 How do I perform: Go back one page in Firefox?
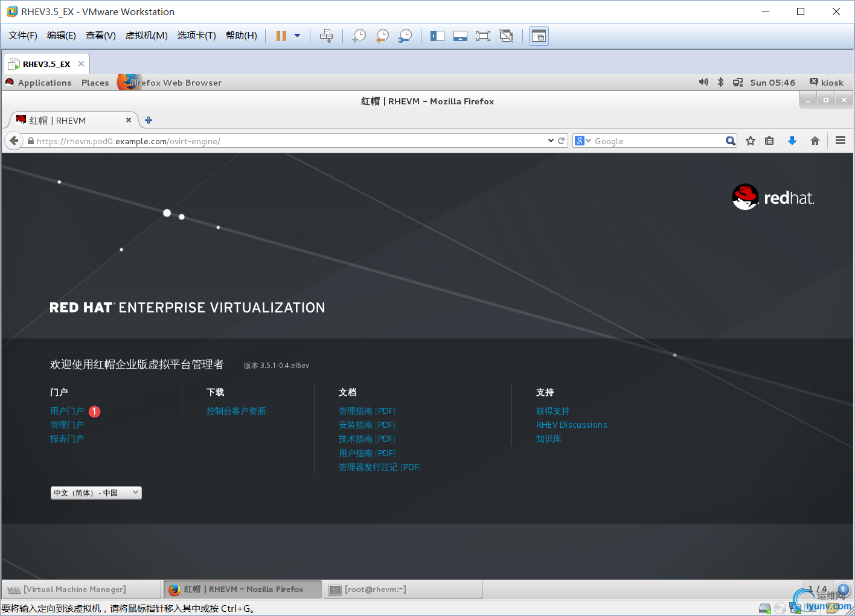coord(14,141)
